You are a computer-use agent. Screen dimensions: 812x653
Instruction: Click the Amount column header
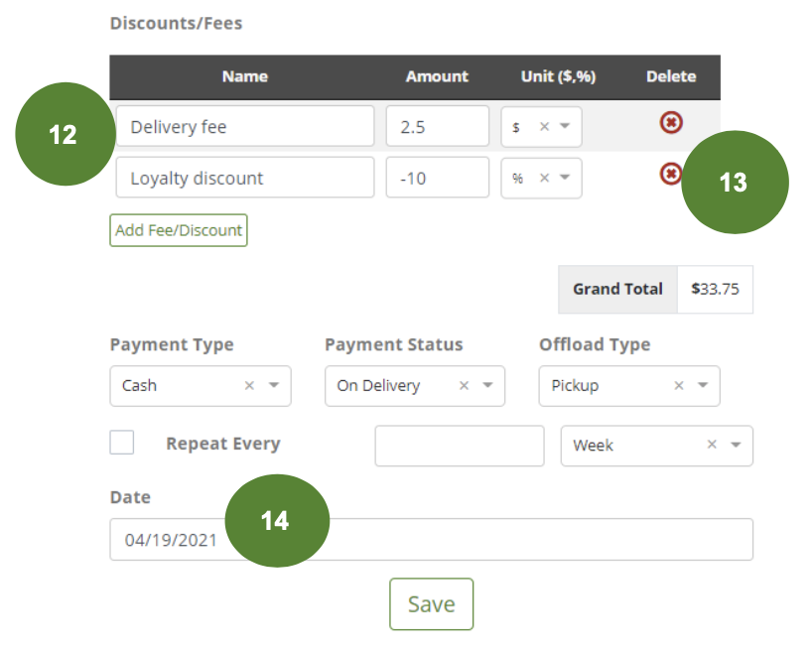(x=437, y=76)
